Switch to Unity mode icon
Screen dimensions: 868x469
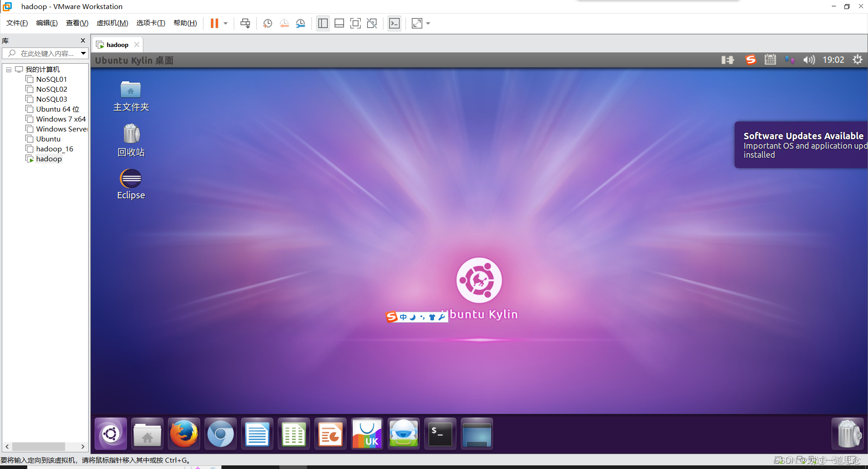point(372,23)
